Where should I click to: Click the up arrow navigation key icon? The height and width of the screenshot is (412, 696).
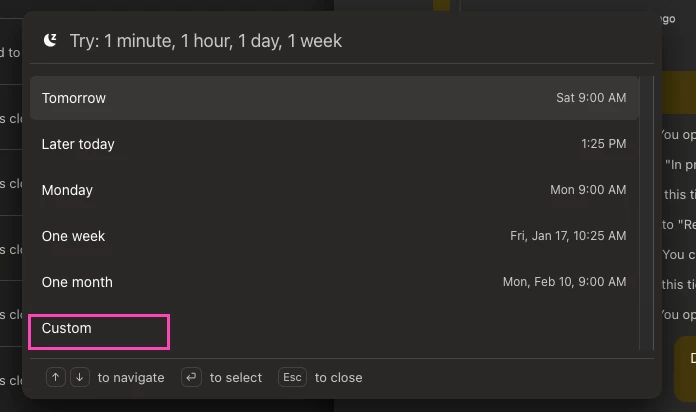(55, 377)
